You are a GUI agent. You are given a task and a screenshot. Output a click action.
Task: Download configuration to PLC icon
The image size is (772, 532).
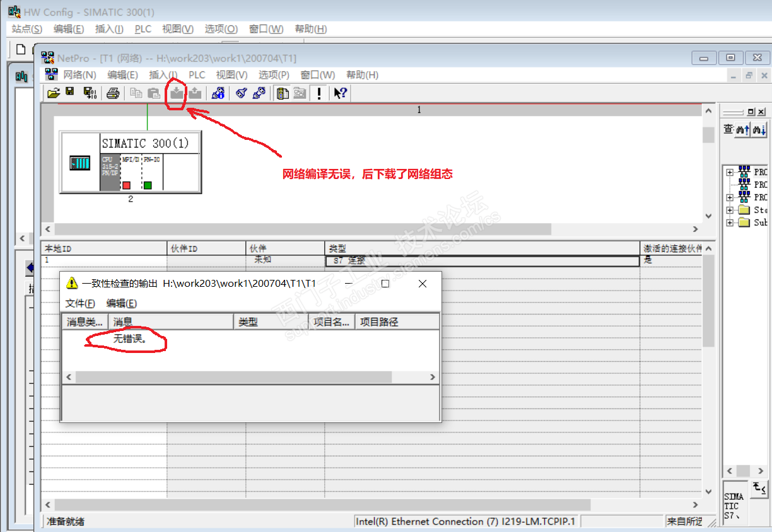[x=177, y=93]
